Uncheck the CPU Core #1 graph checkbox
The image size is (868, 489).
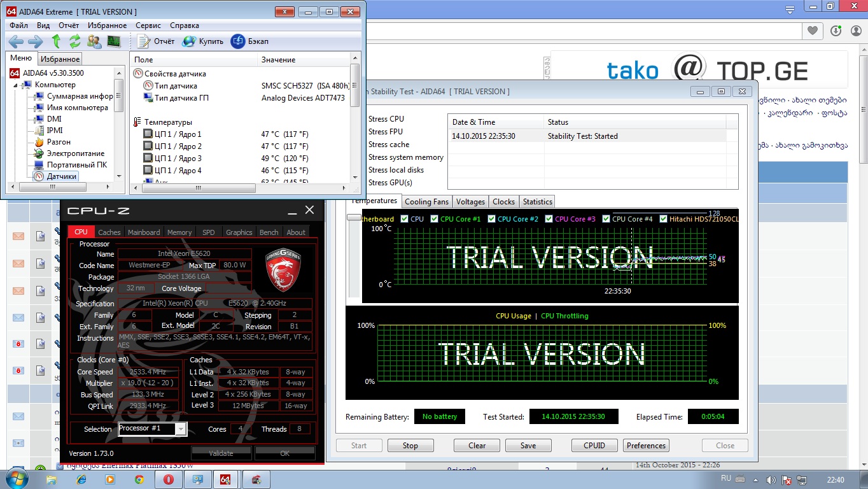[435, 219]
